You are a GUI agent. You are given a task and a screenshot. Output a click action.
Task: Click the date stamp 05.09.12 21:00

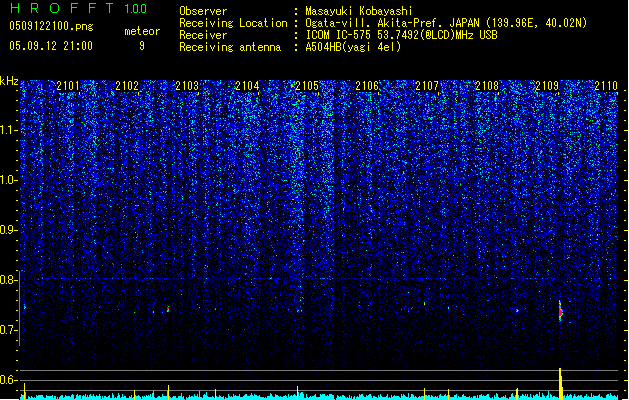51,46
